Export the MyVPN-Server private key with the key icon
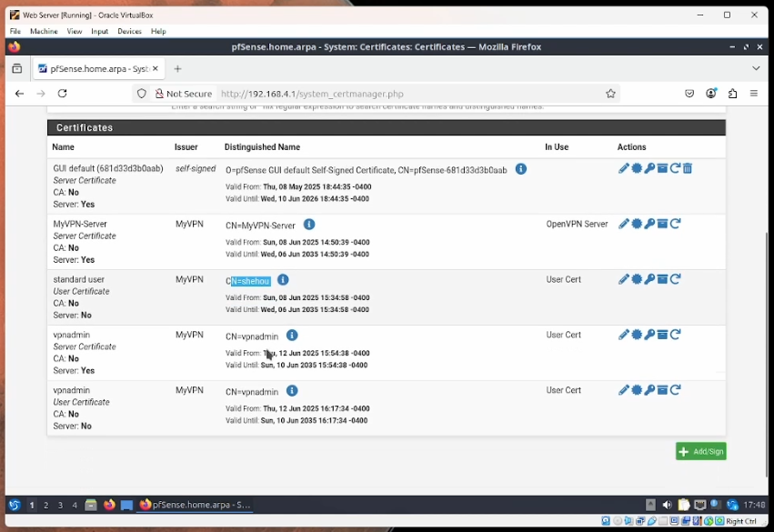This screenshot has width=774, height=532. tap(649, 224)
